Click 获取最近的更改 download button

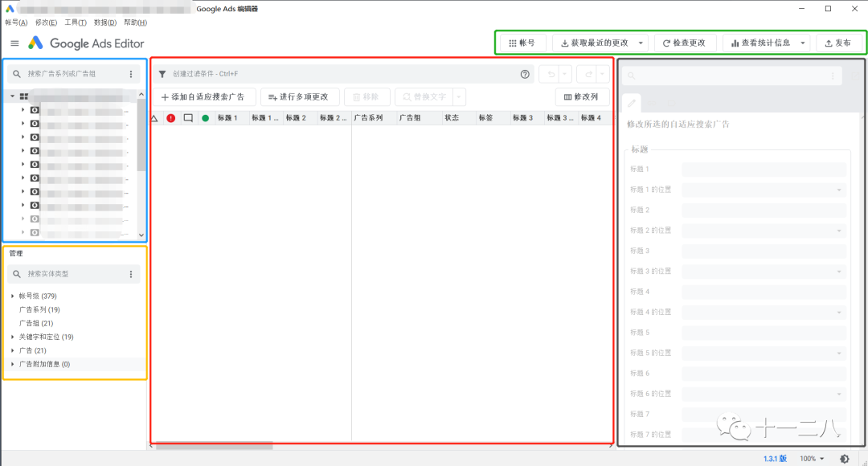click(595, 43)
